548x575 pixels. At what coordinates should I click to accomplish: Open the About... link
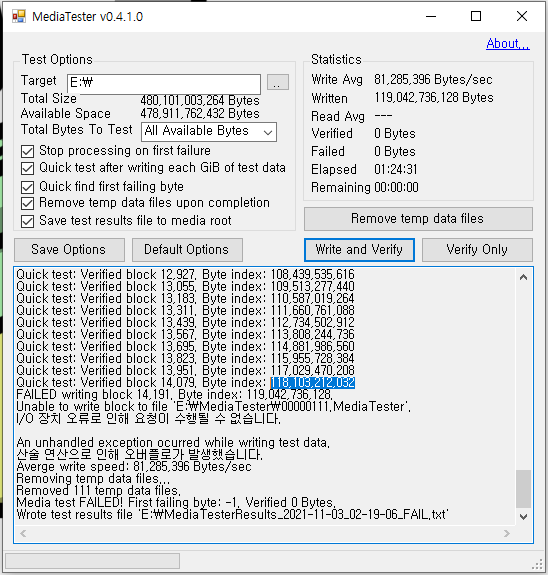pyautogui.click(x=508, y=44)
